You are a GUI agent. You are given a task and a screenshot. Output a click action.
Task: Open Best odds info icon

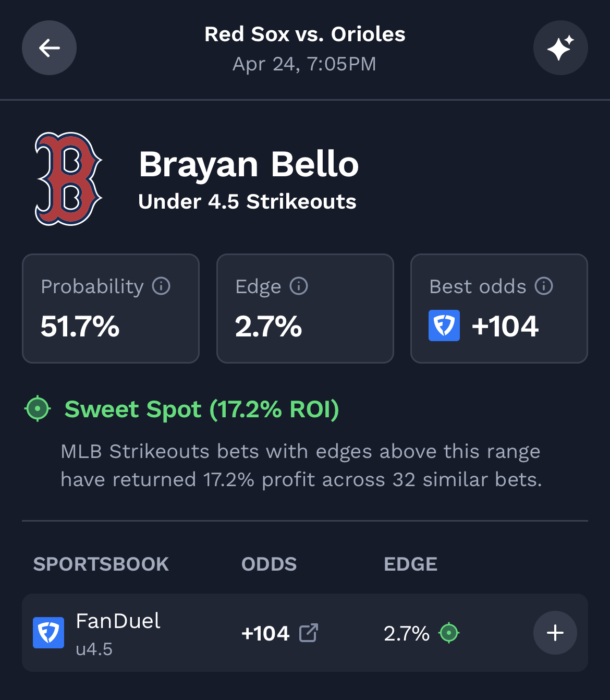(x=544, y=286)
